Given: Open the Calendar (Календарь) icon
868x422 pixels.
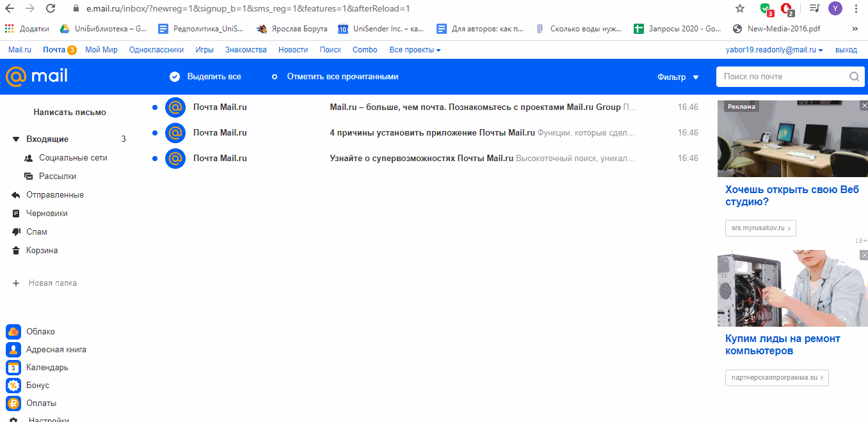Looking at the screenshot, I should [13, 368].
